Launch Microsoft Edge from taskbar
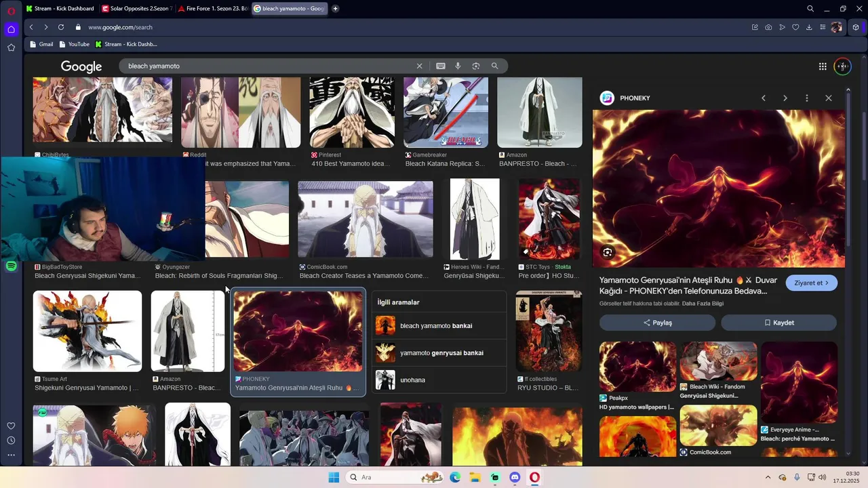The height and width of the screenshot is (488, 868). [455, 477]
